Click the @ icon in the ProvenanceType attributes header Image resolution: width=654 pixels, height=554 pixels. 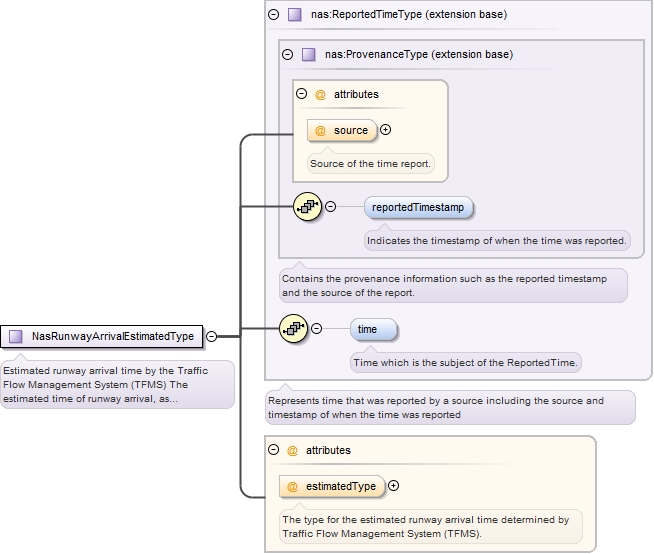coord(321,95)
